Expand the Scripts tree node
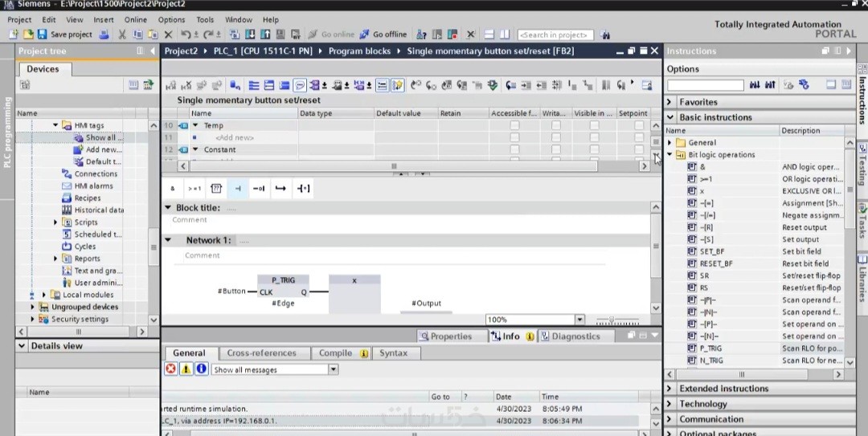Screen dimensions: 868x436 (55, 222)
